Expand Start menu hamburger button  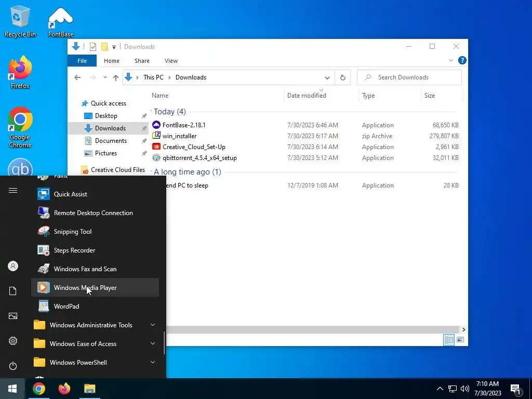point(13,190)
